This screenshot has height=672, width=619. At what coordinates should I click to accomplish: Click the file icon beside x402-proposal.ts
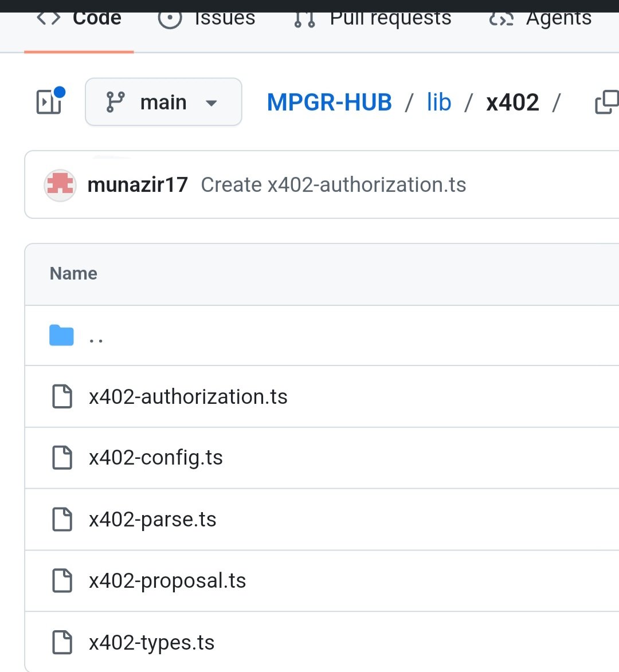[62, 581]
